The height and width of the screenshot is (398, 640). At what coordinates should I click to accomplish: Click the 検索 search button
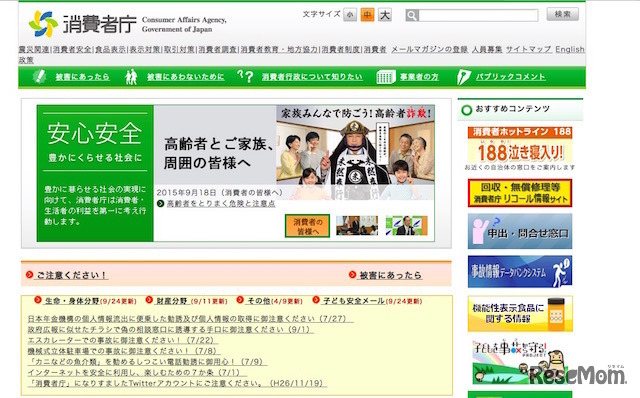[562, 14]
